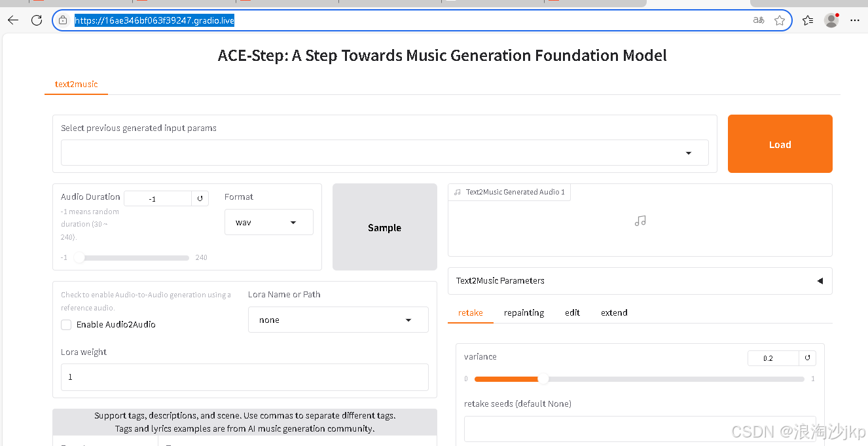Open the favorites list icon
The image size is (868, 446).
coord(808,20)
